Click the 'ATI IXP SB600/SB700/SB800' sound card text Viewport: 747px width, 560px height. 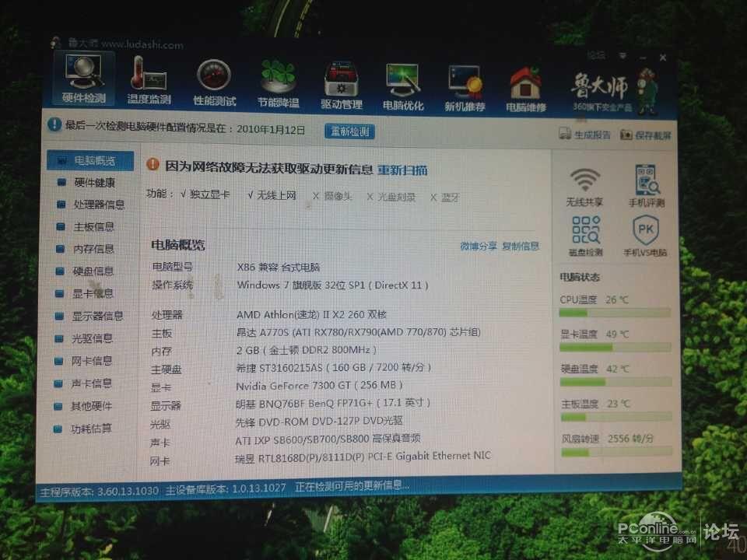click(x=302, y=440)
